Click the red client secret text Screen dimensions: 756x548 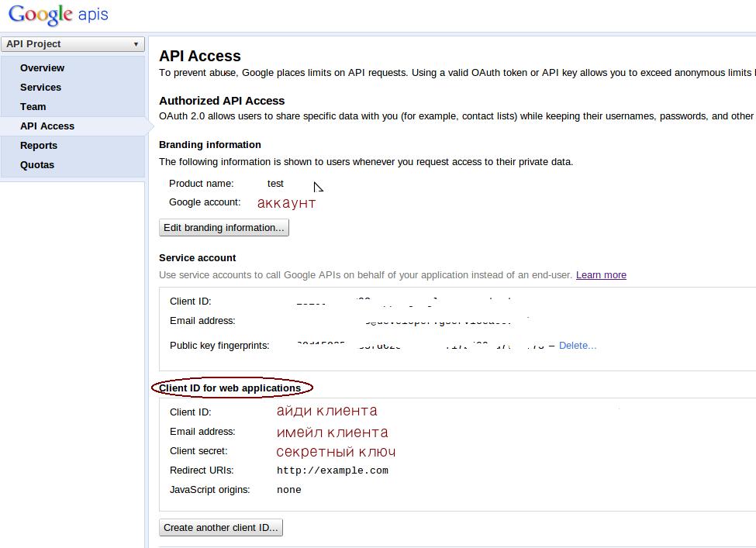[336, 452]
